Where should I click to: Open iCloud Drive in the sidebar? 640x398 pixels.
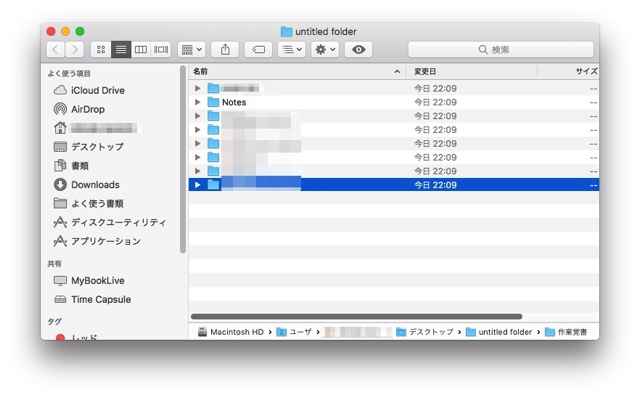tap(89, 90)
